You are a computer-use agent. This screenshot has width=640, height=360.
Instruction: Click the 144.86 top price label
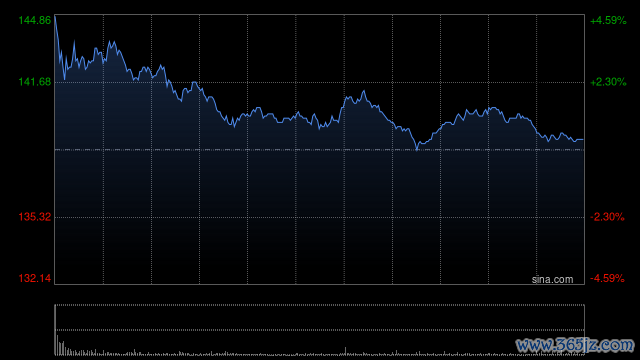pos(35,20)
